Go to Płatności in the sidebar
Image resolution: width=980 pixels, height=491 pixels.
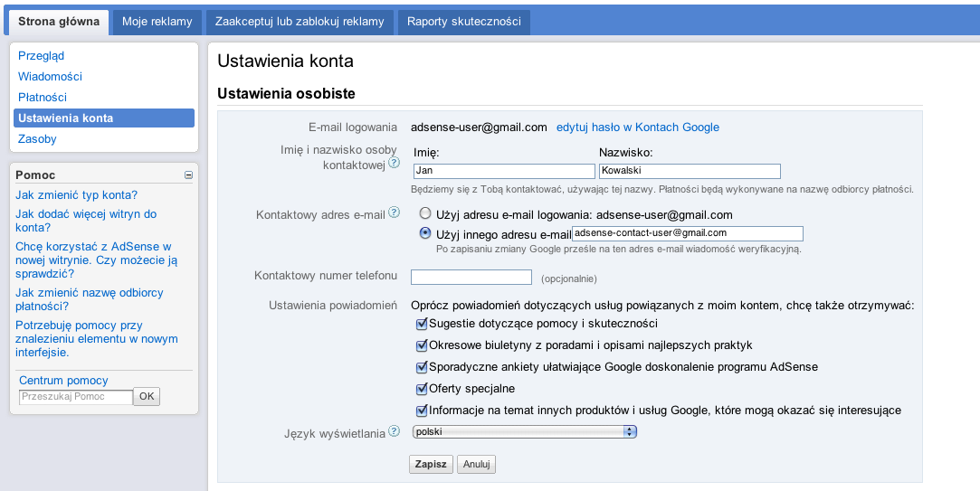pos(43,97)
